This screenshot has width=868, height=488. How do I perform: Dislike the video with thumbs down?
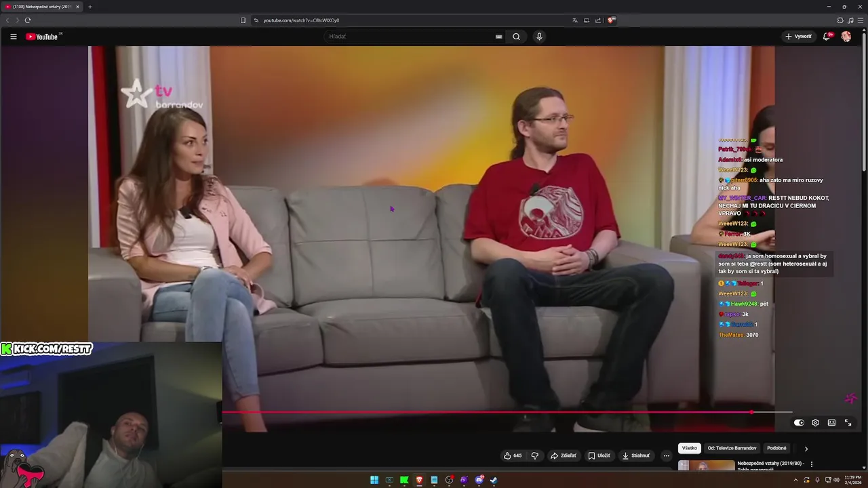click(534, 455)
